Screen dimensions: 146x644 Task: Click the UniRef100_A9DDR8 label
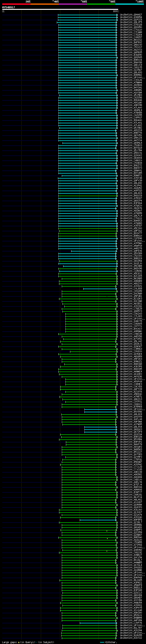pyautogui.click(x=131, y=281)
